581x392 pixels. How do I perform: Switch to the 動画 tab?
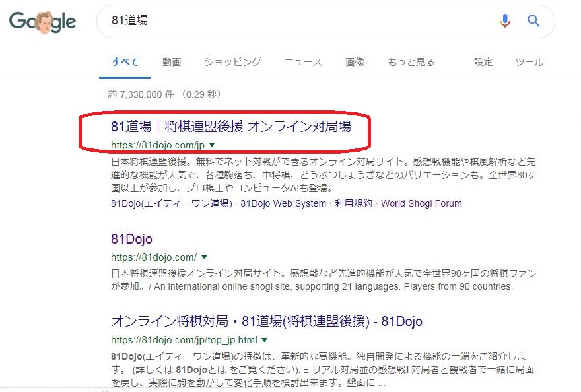pyautogui.click(x=172, y=62)
